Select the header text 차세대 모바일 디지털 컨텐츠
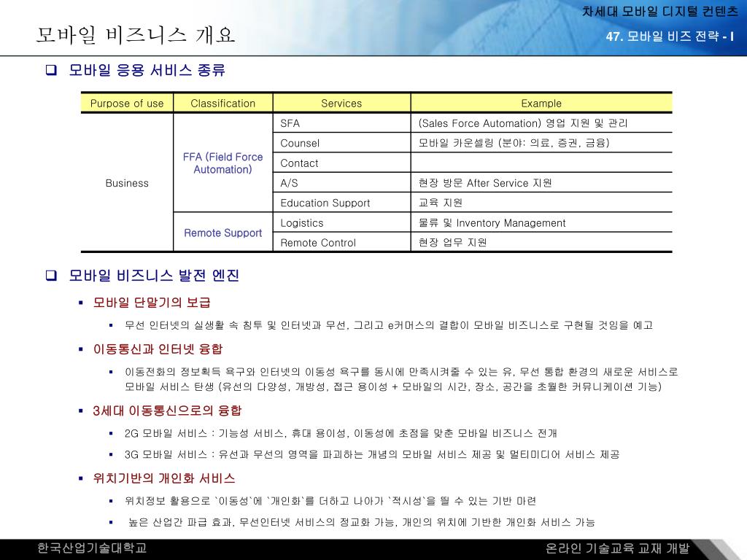747x560 pixels. pos(659,11)
